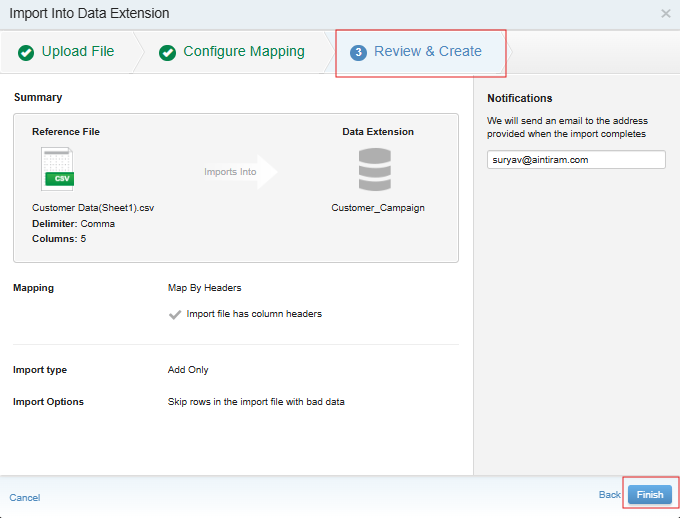The image size is (680, 518).
Task: Open the Review & Create step label
Action: (x=428, y=52)
